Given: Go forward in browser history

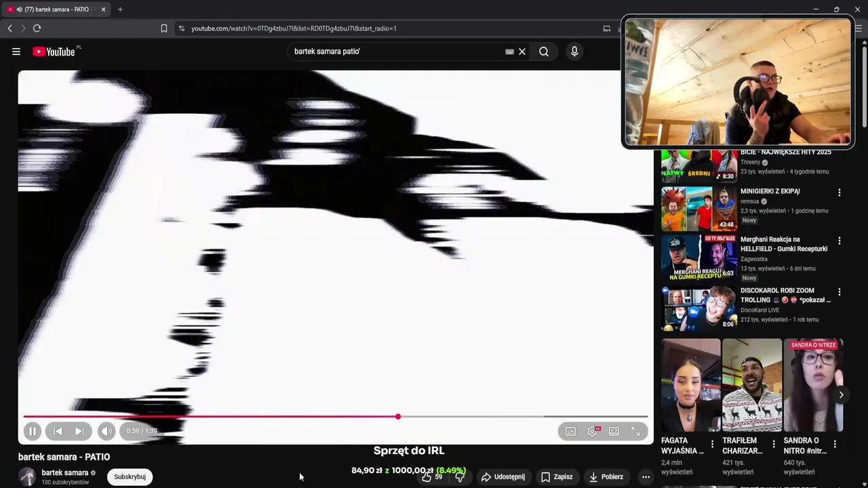Looking at the screenshot, I should (x=22, y=28).
